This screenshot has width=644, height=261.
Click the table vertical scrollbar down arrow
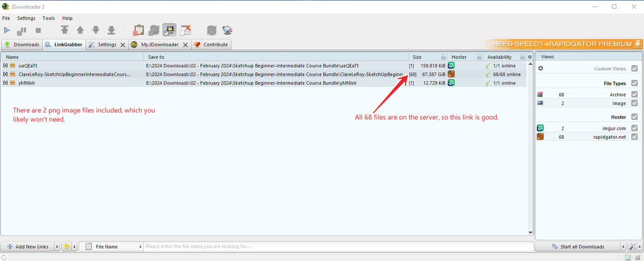(530, 232)
